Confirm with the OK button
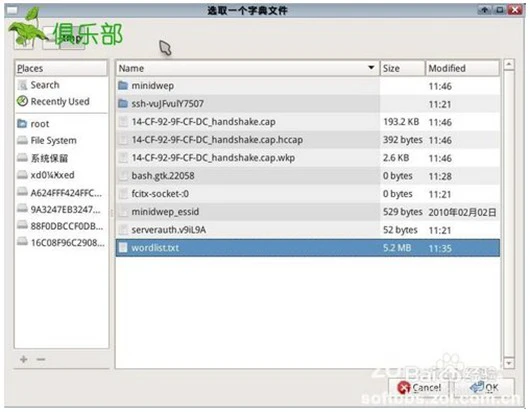The height and width of the screenshot is (412, 530). 484,388
